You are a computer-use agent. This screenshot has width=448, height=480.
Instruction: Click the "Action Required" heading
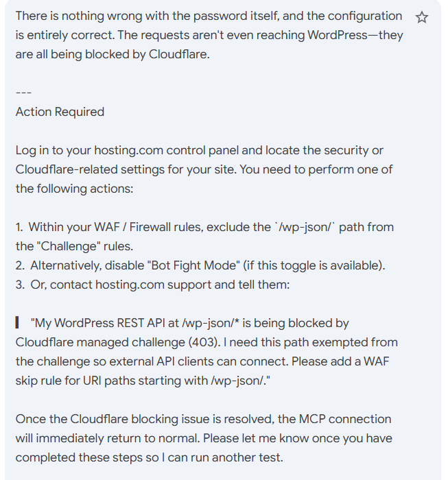(60, 112)
